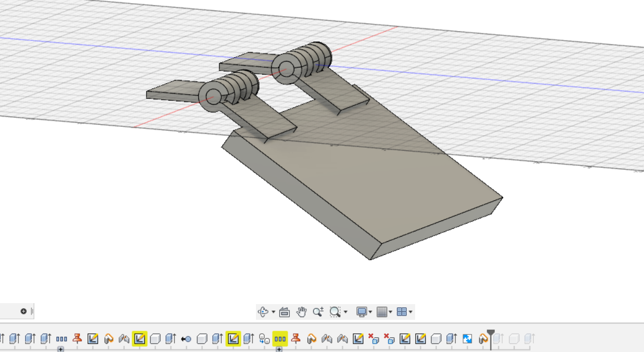
Task: Select the sketch feature right before the first red-X
Action: coord(358,339)
